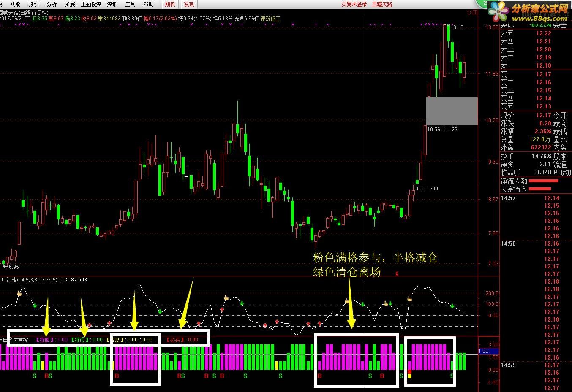Click the 总量 127.8万 quote row
Viewport: 572px width, 392px height.
[526, 139]
